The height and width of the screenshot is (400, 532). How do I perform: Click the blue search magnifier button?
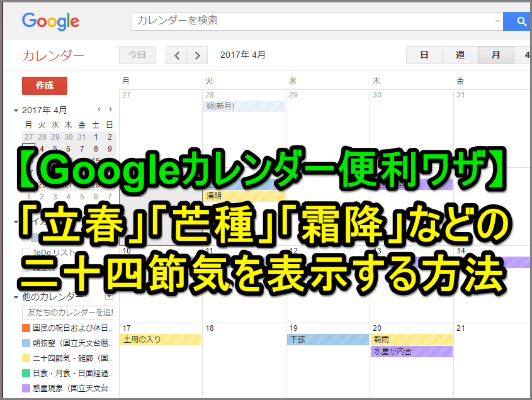tap(517, 21)
